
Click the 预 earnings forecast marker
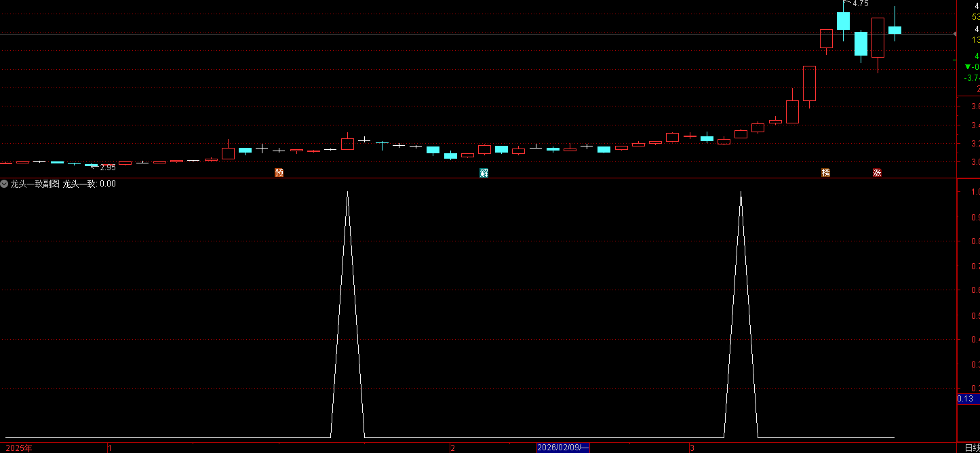[x=279, y=173]
